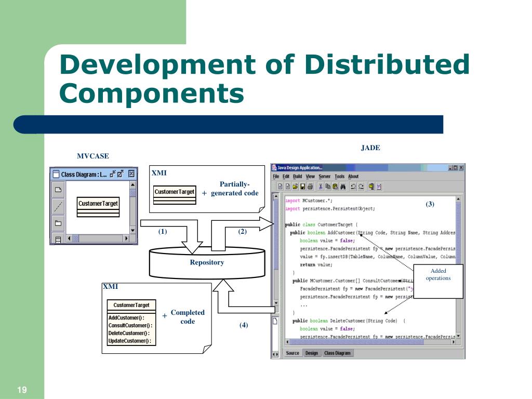The image size is (532, 399).
Task: Click 'boolean value = false;' under AddCustomer
Action: pos(327,241)
